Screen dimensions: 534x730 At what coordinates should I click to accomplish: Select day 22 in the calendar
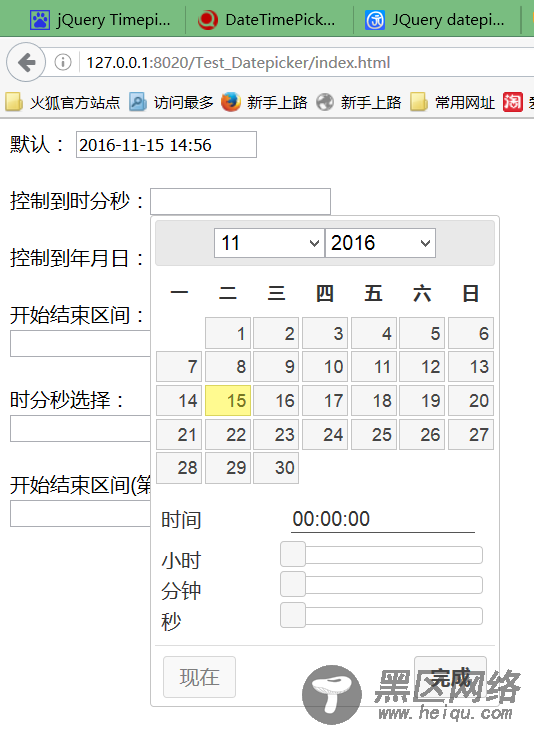[228, 434]
